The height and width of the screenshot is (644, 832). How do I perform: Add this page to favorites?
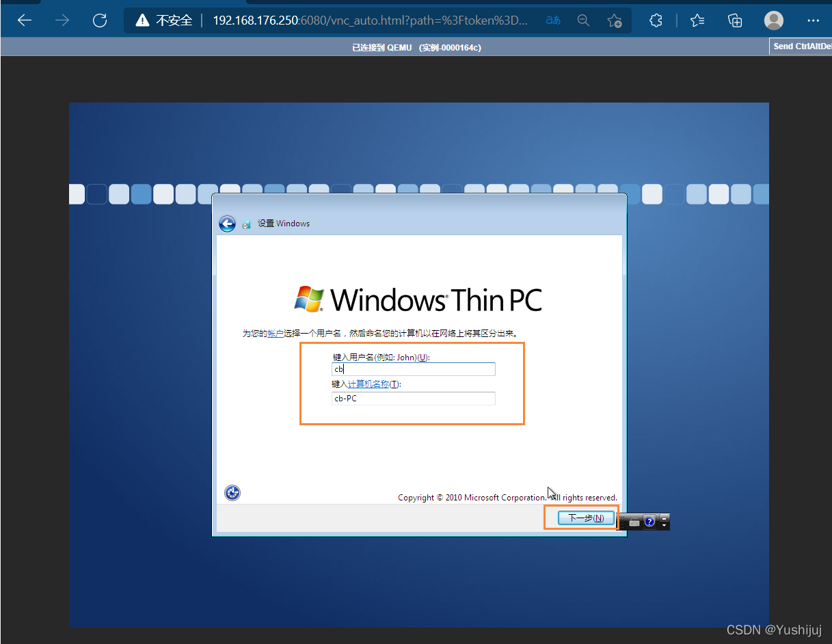[x=615, y=21]
